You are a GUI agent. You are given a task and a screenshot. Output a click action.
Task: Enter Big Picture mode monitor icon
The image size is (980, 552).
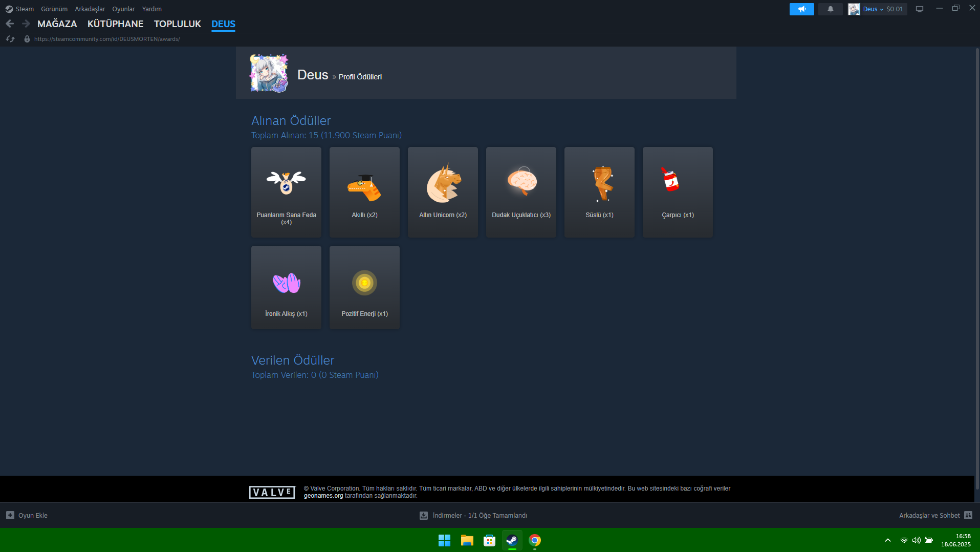point(919,9)
